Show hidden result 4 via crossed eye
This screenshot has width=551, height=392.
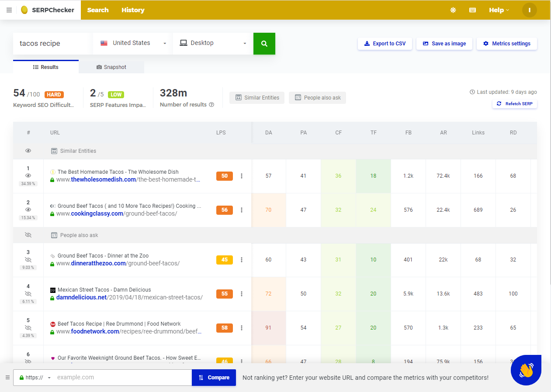[28, 293]
